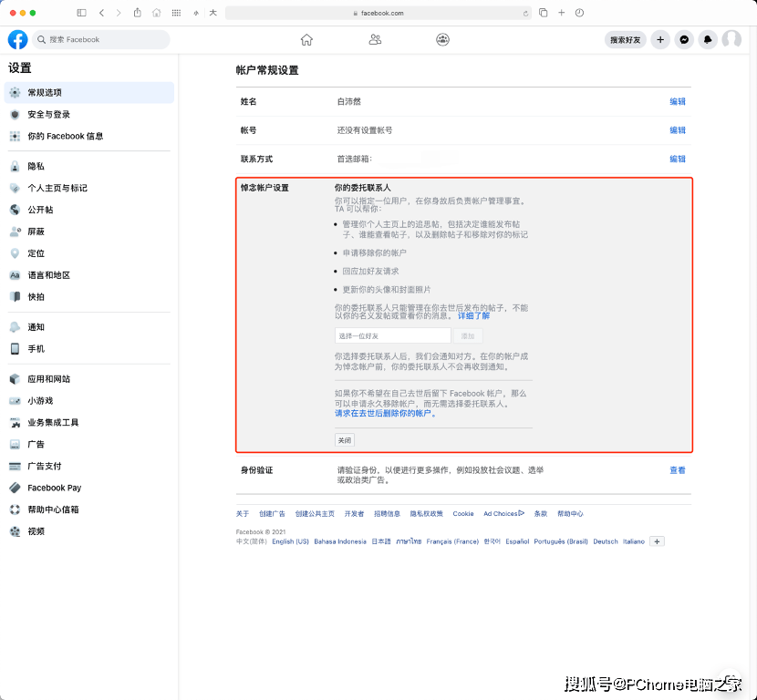
Task: Click the Safari home toolbar icon
Action: [157, 13]
